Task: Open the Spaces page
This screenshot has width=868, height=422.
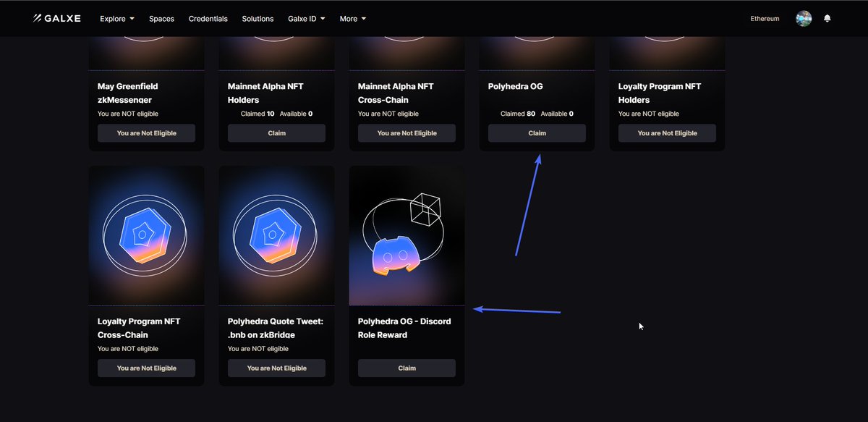Action: coord(161,18)
